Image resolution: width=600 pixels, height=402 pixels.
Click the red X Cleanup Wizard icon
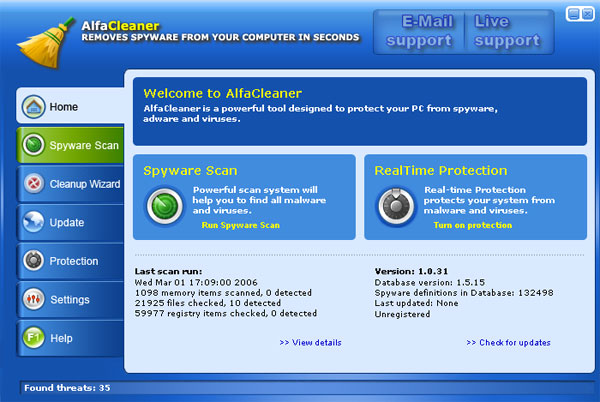pos(34,184)
